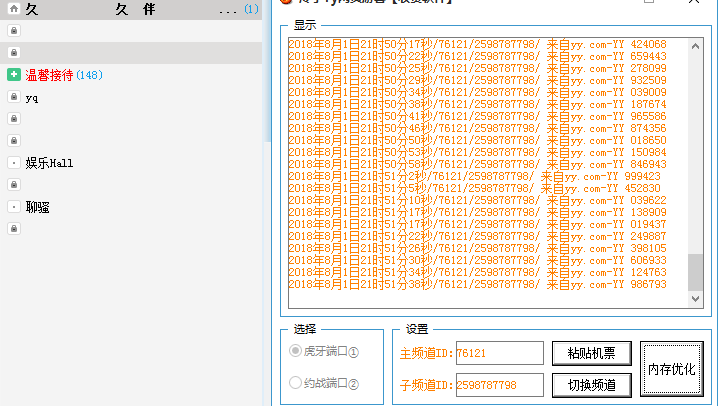The width and height of the screenshot is (718, 406).
Task: Click the log line ending 249887
Action: (478, 236)
